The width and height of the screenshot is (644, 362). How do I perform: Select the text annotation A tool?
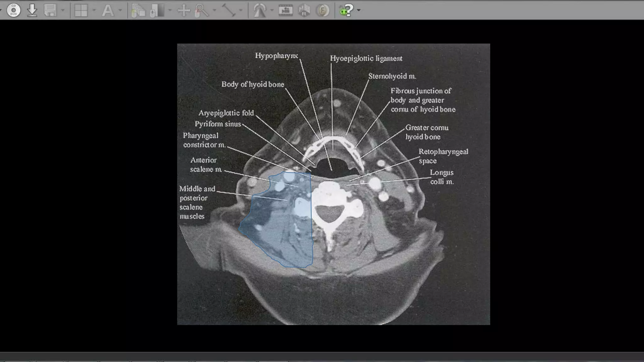point(108,10)
